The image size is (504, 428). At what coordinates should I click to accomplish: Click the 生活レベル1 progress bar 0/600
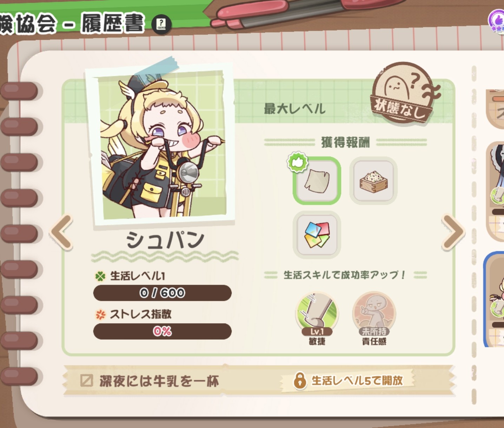pyautogui.click(x=162, y=293)
